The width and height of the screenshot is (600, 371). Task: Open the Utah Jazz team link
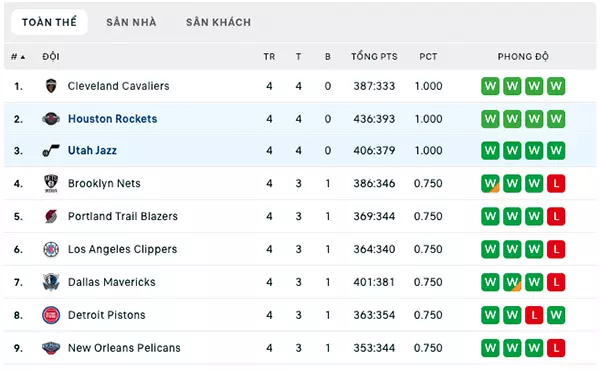click(x=92, y=151)
